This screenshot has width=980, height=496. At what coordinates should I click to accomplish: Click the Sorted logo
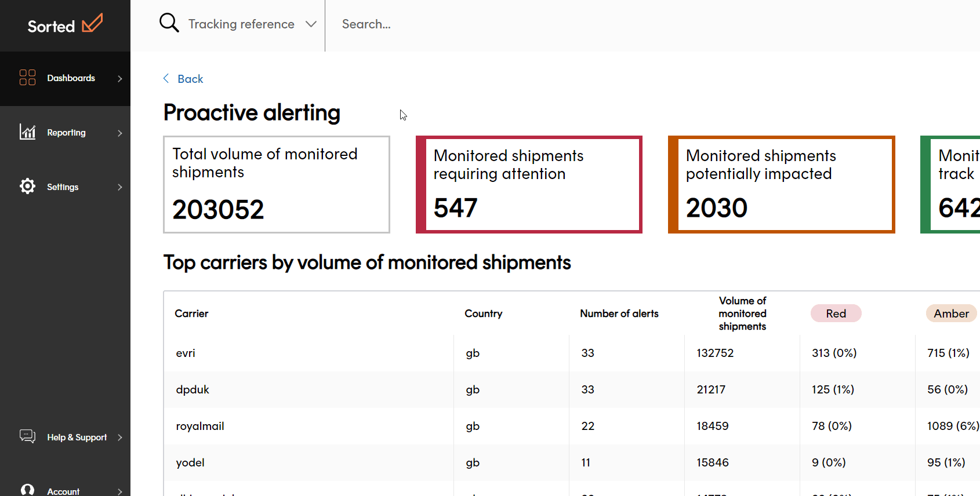65,25
